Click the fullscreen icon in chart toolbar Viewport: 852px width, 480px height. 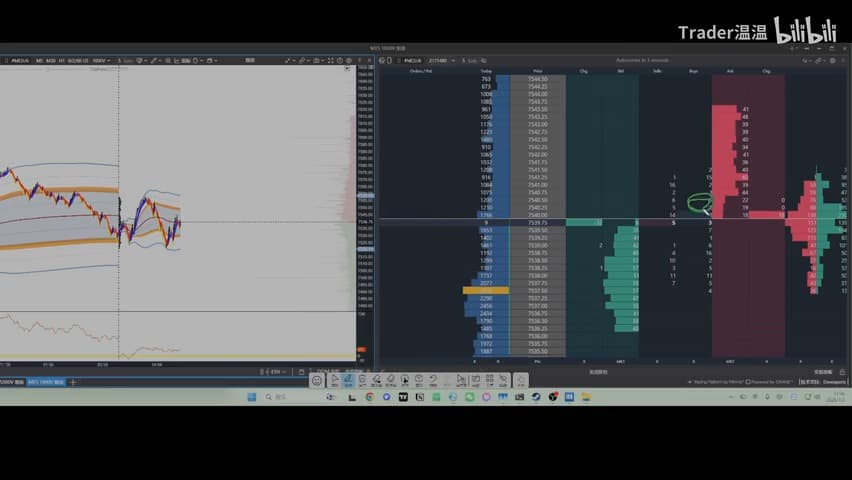[330, 60]
